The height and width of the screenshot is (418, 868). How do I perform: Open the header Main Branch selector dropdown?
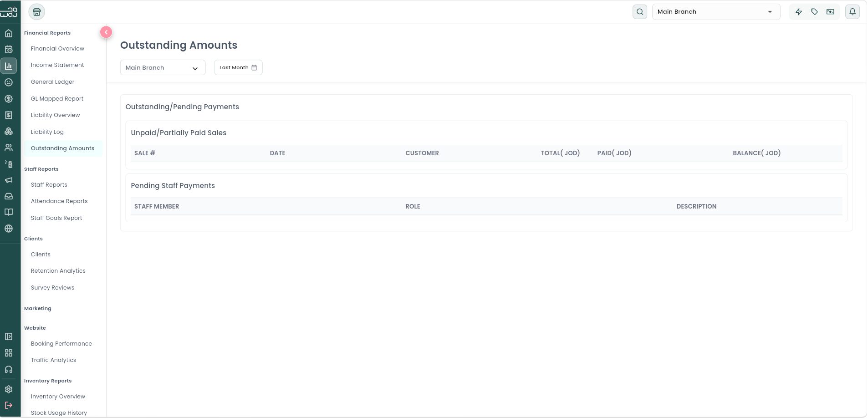coord(716,12)
